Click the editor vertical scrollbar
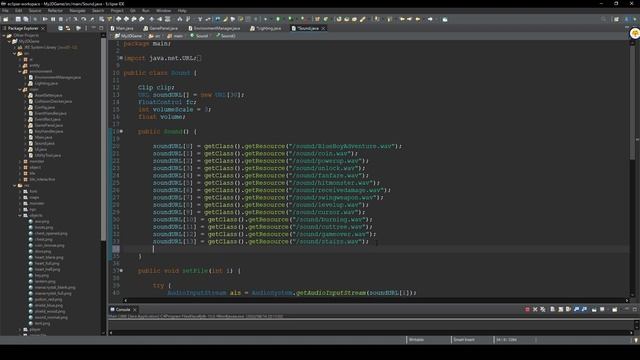Image resolution: width=640 pixels, height=360 pixels. [632, 102]
